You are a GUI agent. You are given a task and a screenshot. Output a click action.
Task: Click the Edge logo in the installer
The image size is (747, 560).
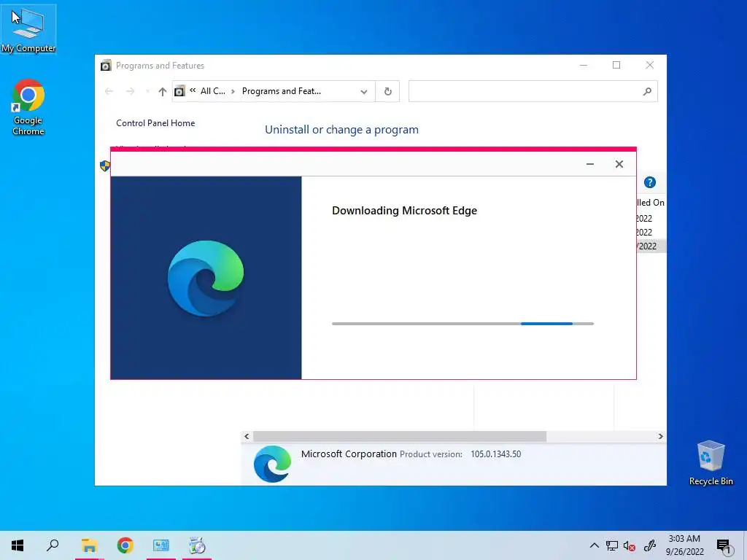click(206, 278)
